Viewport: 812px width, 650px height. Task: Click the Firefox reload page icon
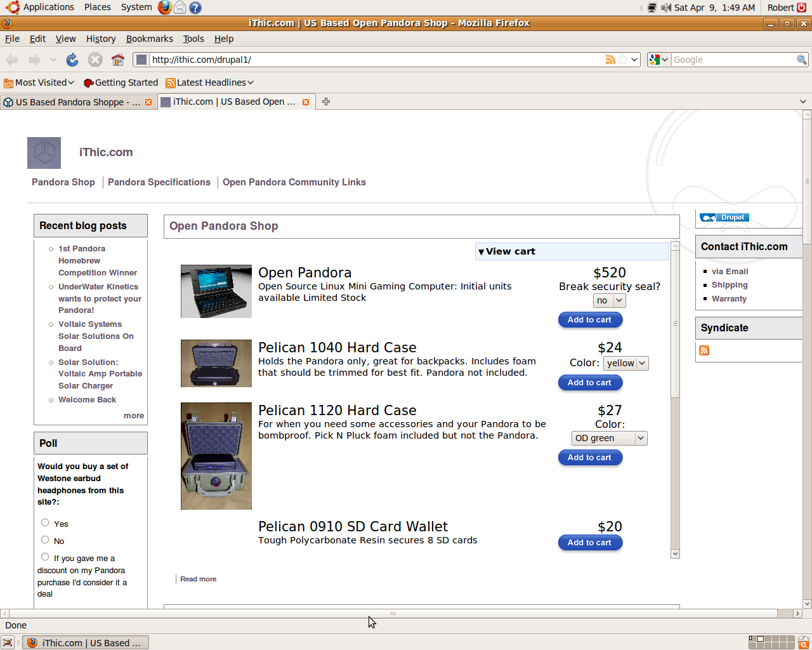(x=72, y=60)
